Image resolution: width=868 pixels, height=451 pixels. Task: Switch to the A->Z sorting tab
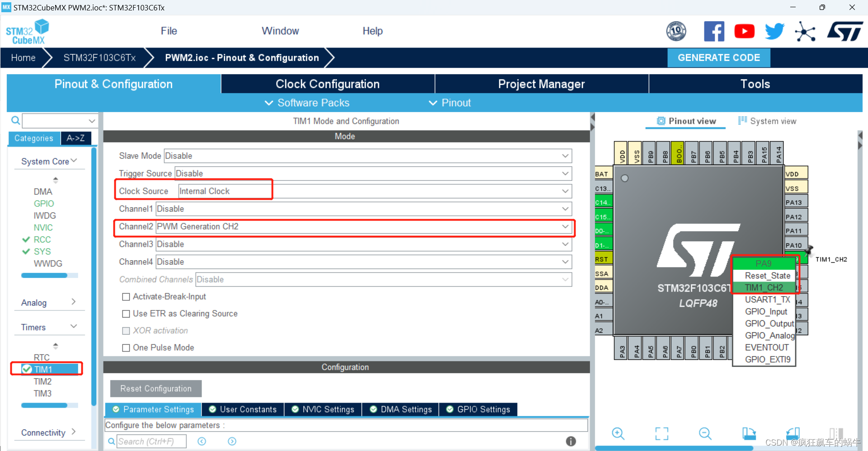click(x=75, y=138)
